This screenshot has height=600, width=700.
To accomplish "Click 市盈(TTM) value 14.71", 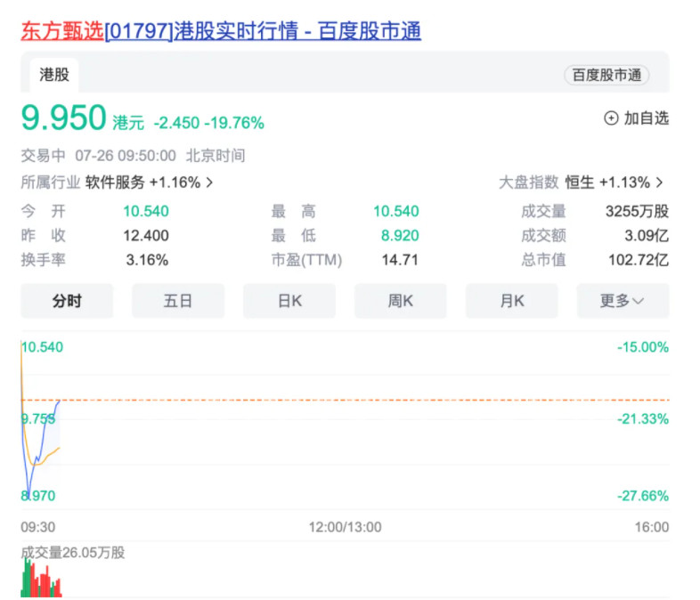I will click(x=400, y=260).
